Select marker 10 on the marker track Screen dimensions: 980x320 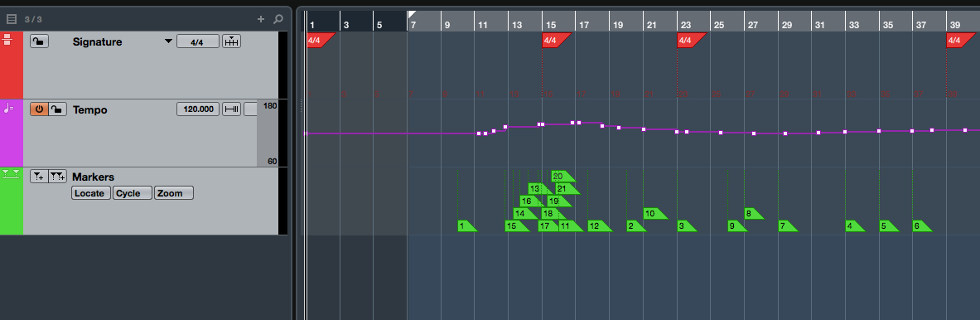coord(654,213)
